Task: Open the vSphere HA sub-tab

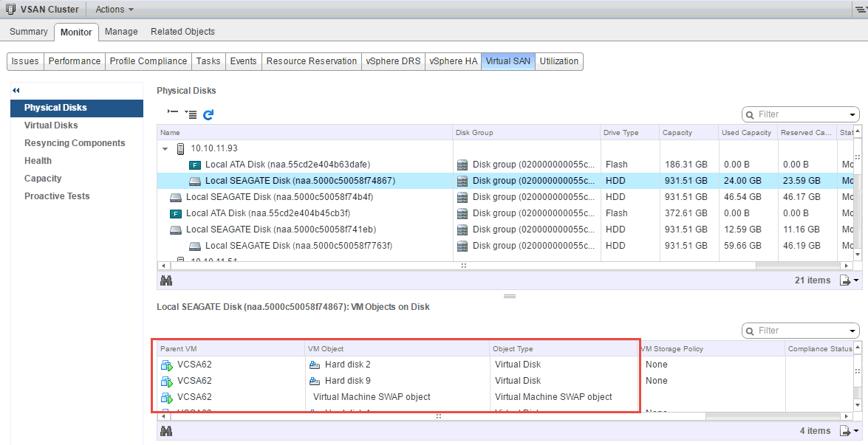Action: tap(453, 61)
